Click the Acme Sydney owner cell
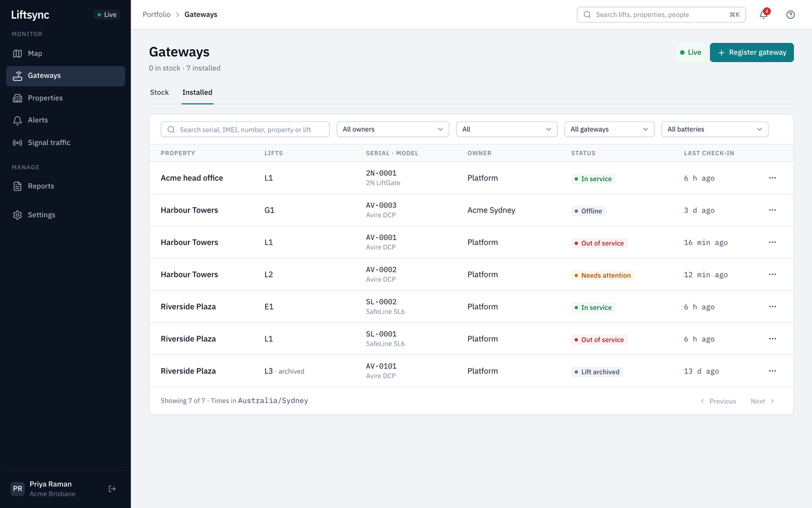 pyautogui.click(x=491, y=210)
